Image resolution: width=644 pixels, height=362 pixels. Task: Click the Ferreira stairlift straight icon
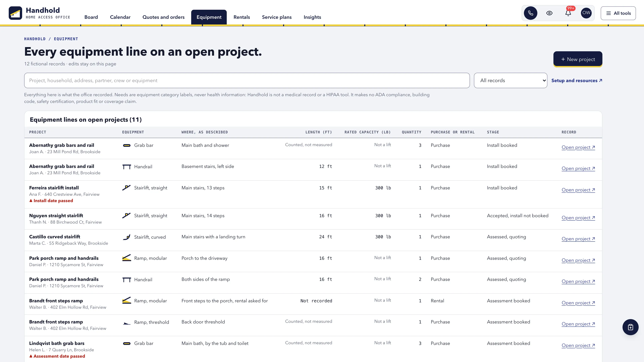[x=126, y=188]
